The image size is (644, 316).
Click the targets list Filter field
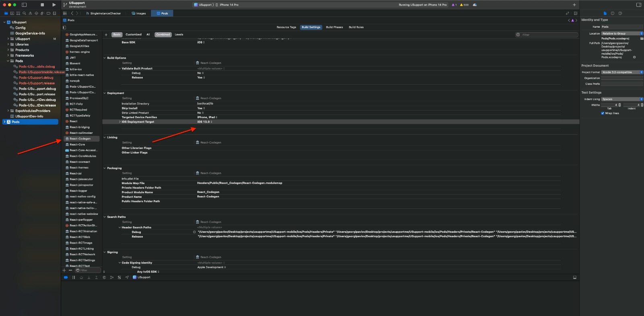point(88,270)
